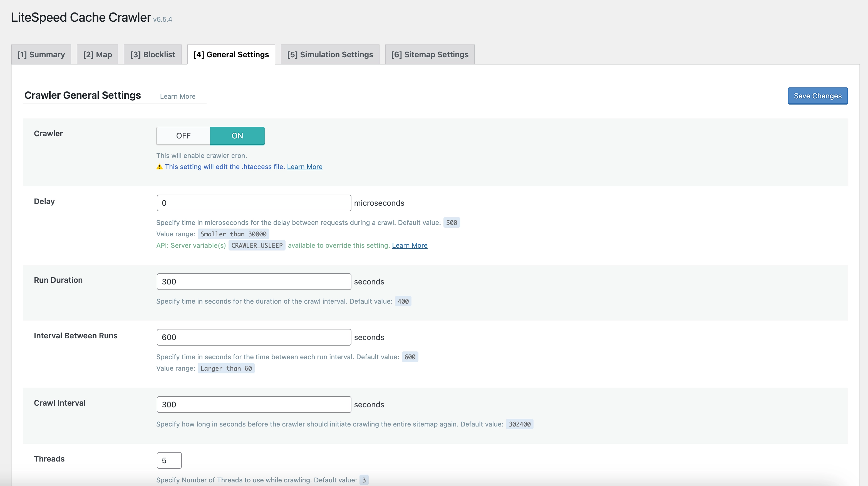Viewport: 868px width, 486px height.
Task: Click the htaccess warning triangle icon
Action: (x=160, y=167)
